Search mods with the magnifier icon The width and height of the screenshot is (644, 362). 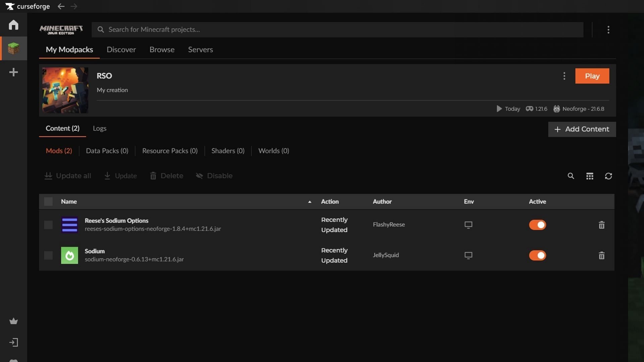(x=571, y=176)
